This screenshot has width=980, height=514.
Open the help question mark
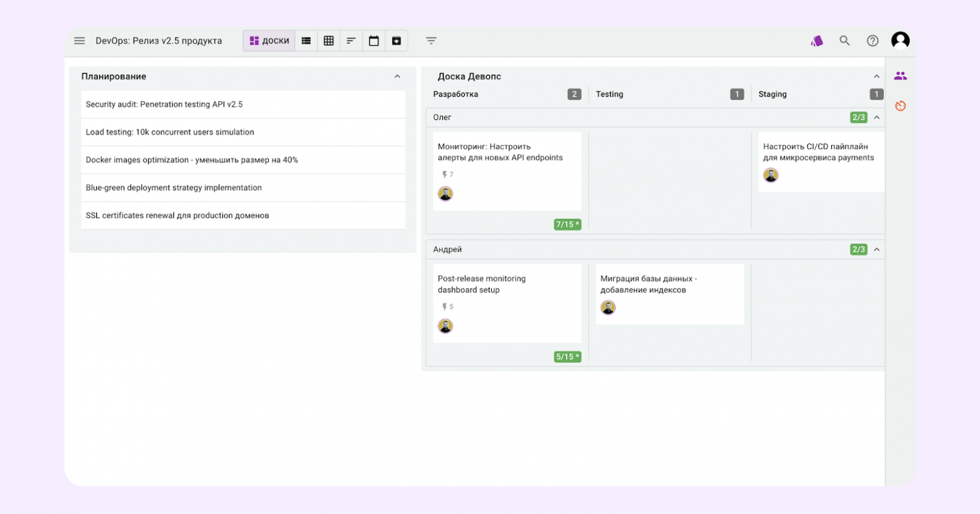[x=872, y=41]
